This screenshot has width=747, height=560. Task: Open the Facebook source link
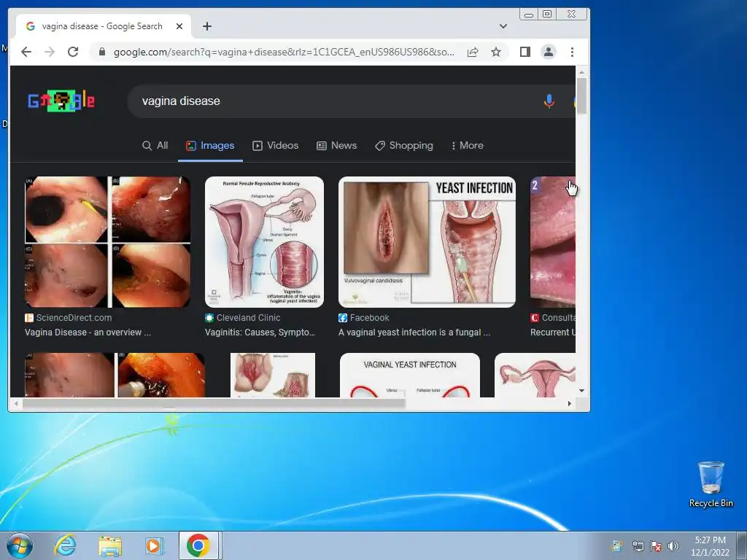370,318
